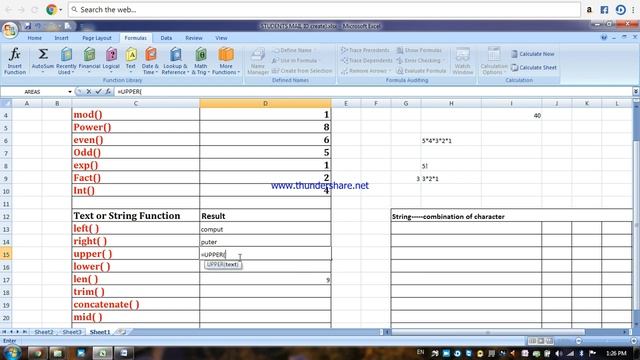Open Date & Time functions
Viewport: 640px width, 360px height.
150,60
